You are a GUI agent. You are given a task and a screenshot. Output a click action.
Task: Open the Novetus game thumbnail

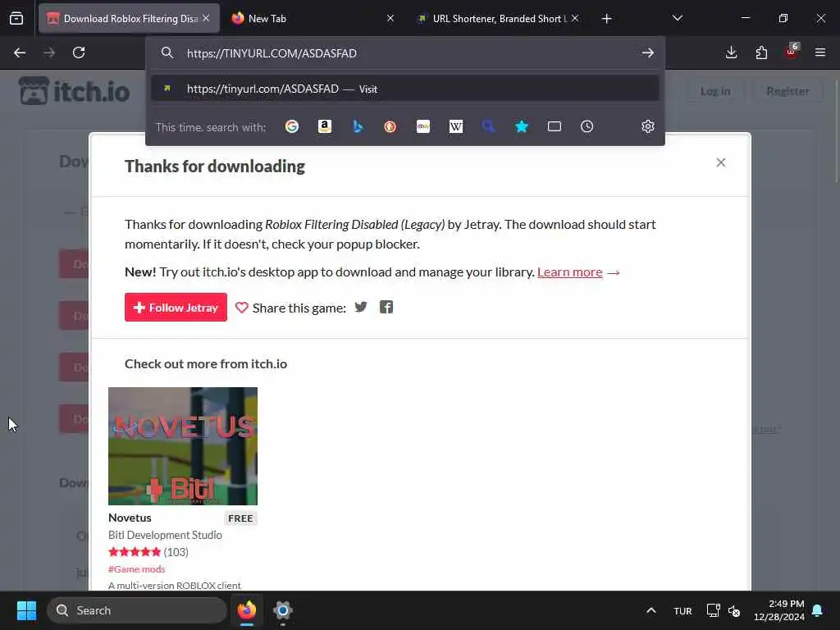(183, 446)
